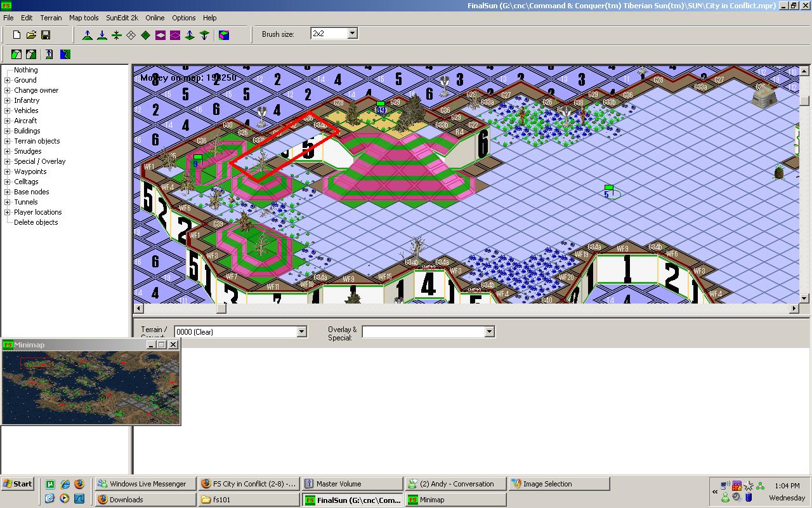Expand the Smudges tree node

pos(8,151)
